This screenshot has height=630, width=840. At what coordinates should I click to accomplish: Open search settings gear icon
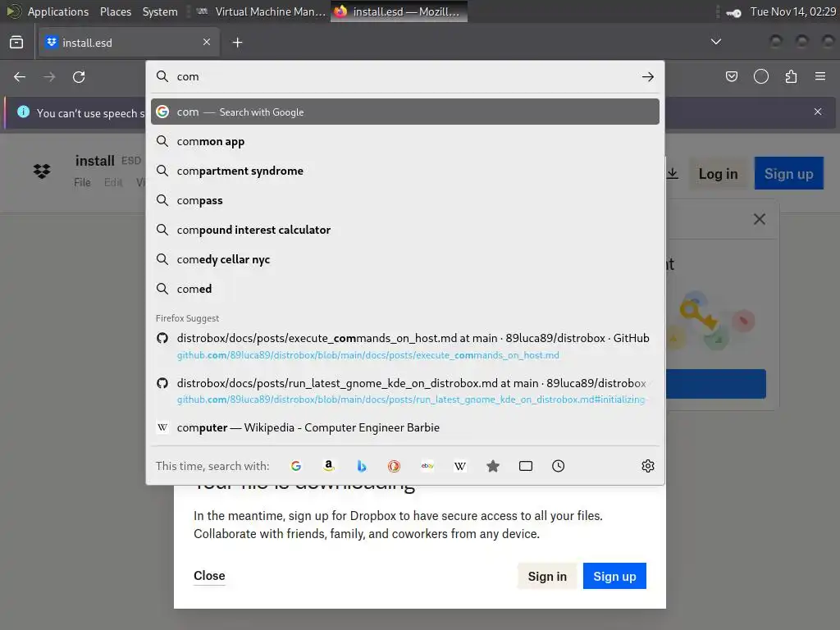pyautogui.click(x=648, y=466)
